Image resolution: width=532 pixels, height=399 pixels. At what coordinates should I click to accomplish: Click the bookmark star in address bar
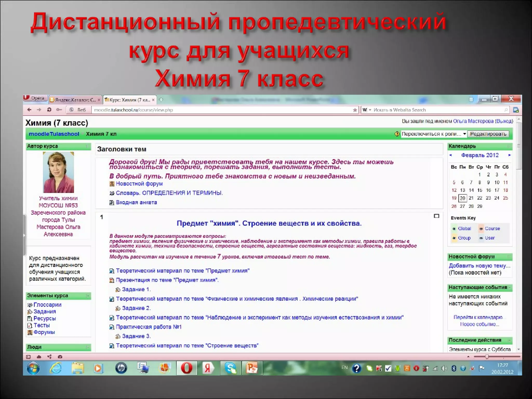(355, 110)
